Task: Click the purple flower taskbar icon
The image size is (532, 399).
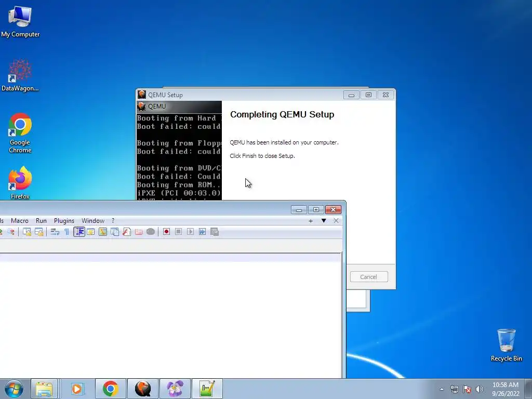Action: 175,389
